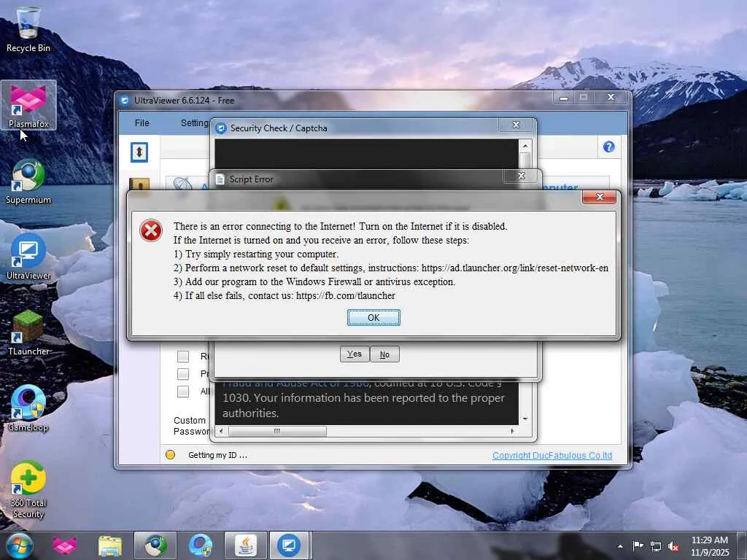The image size is (747, 560).
Task: Click the Gameloop taskbar icon
Action: coord(201,545)
